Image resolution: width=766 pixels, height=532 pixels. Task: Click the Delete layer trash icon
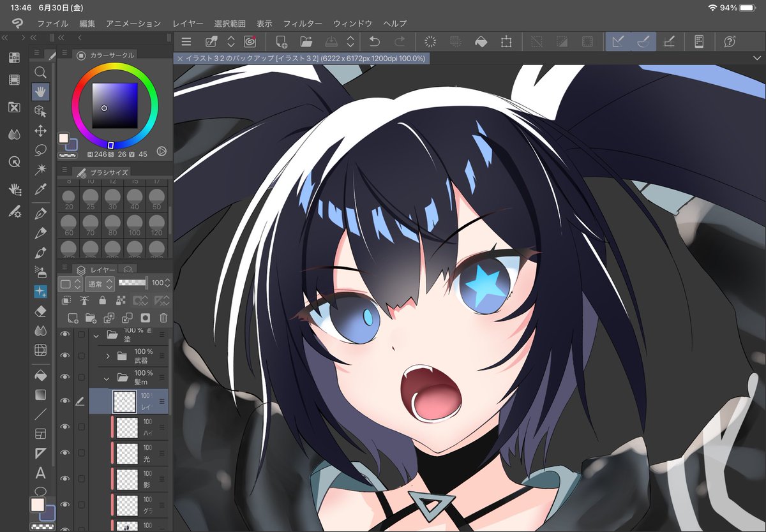point(163,318)
